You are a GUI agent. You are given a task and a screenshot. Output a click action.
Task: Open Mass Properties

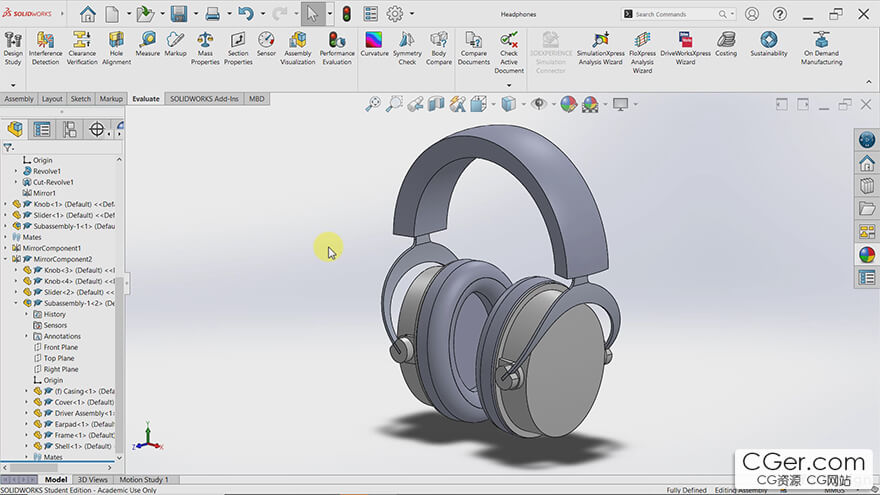click(x=205, y=48)
